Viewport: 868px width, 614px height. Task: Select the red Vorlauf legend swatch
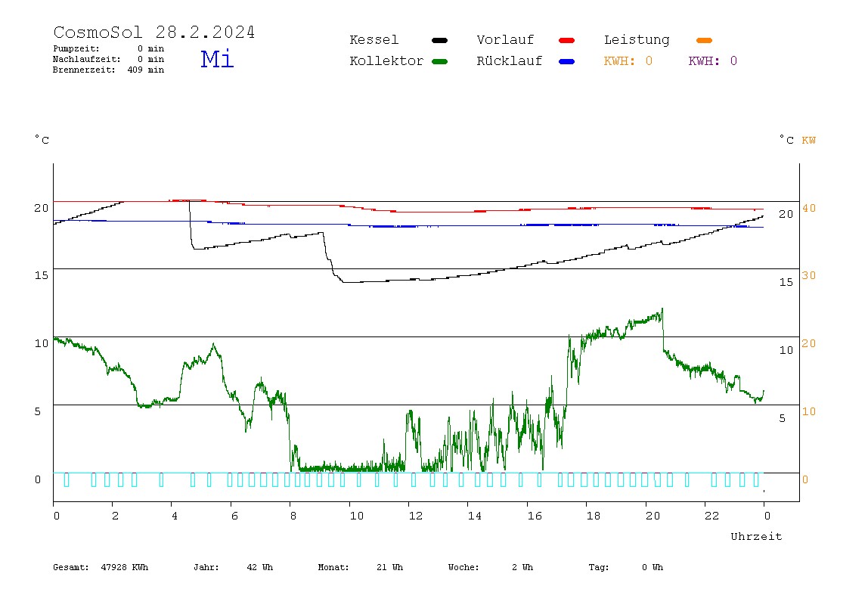pos(567,40)
